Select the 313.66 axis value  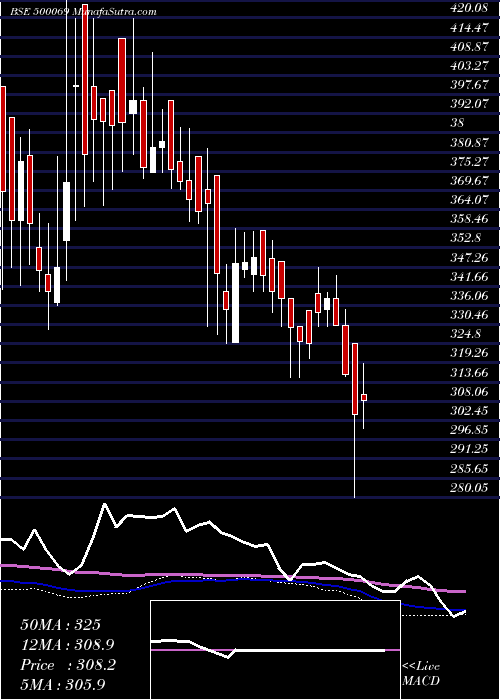coord(469,372)
